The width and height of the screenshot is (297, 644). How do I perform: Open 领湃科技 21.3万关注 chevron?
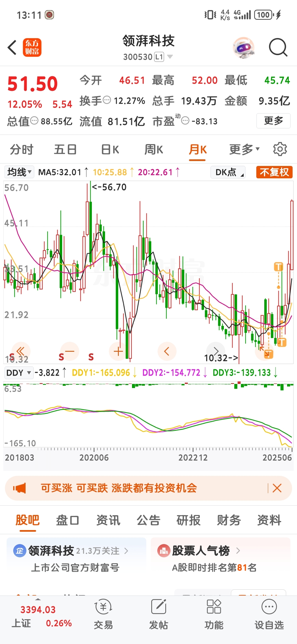coord(126,551)
